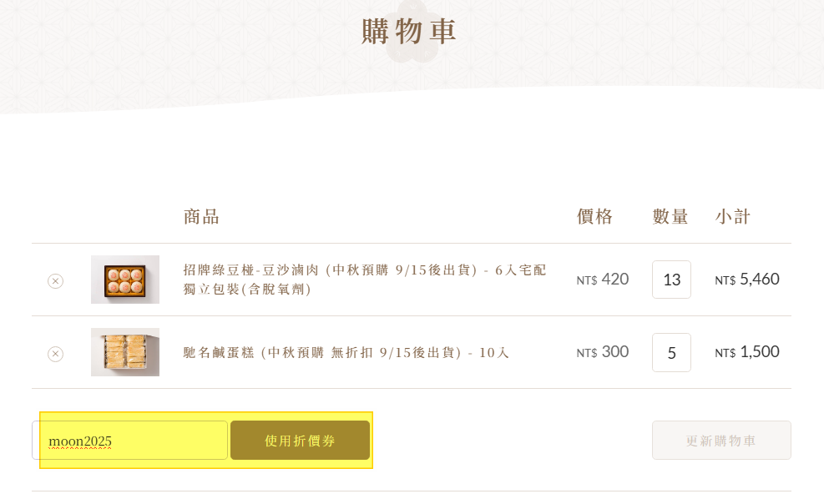Click the quantity field showing 5
The image size is (824, 504).
click(671, 352)
